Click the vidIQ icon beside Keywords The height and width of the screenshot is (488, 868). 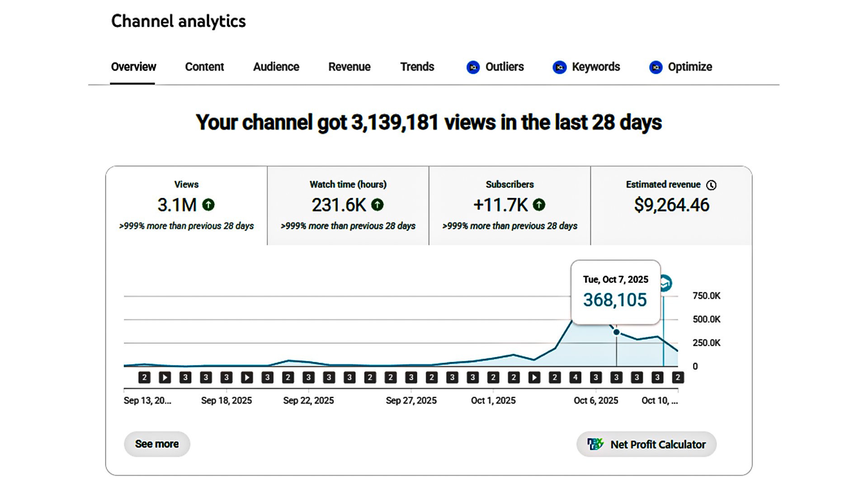[x=559, y=67]
